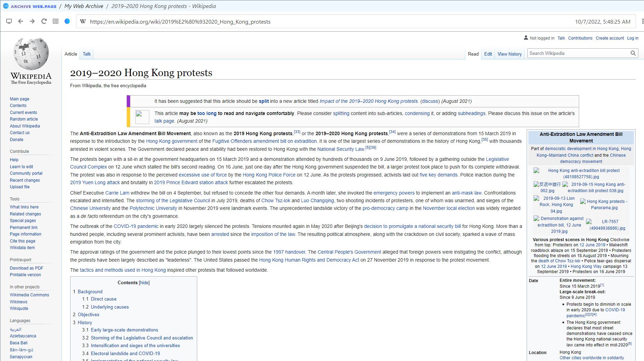Jump to 1.2 Underlying causes
644x361 pixels.
pyautogui.click(x=110, y=307)
